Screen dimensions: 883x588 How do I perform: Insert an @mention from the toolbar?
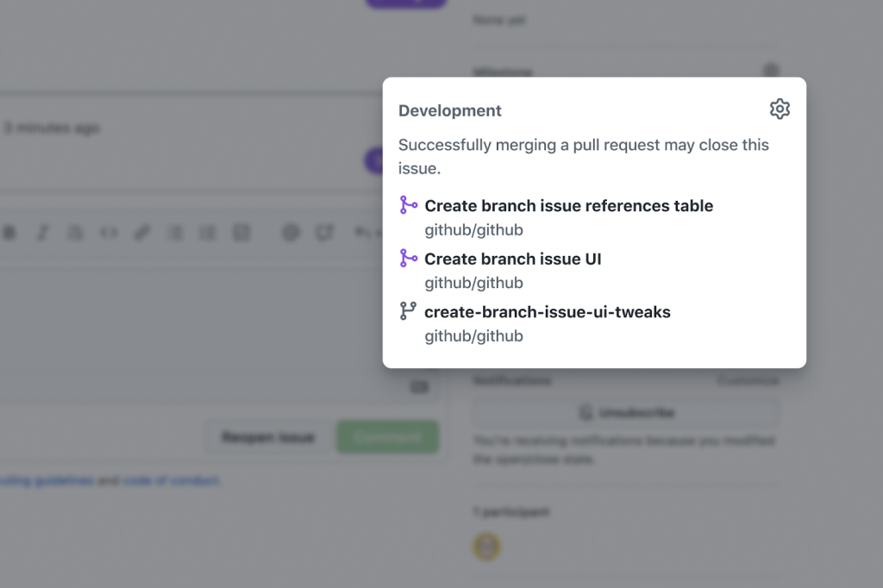tap(291, 233)
